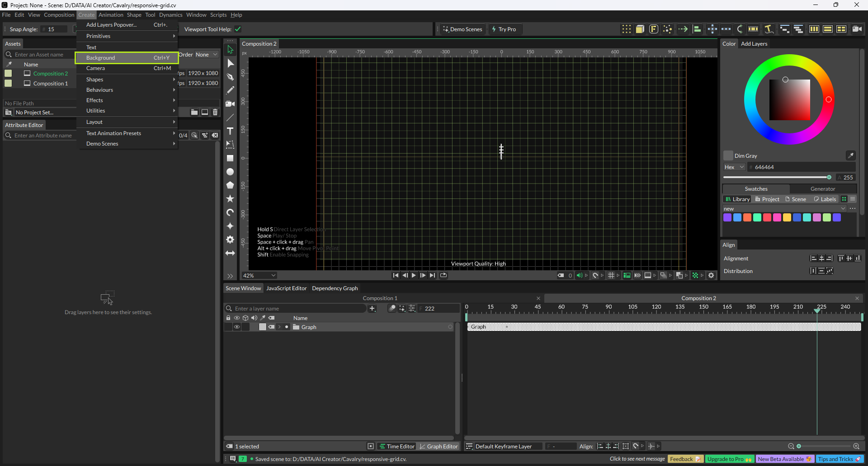Image resolution: width=868 pixels, height=466 pixels.
Task: Select the Ellipse shape tool
Action: click(230, 172)
